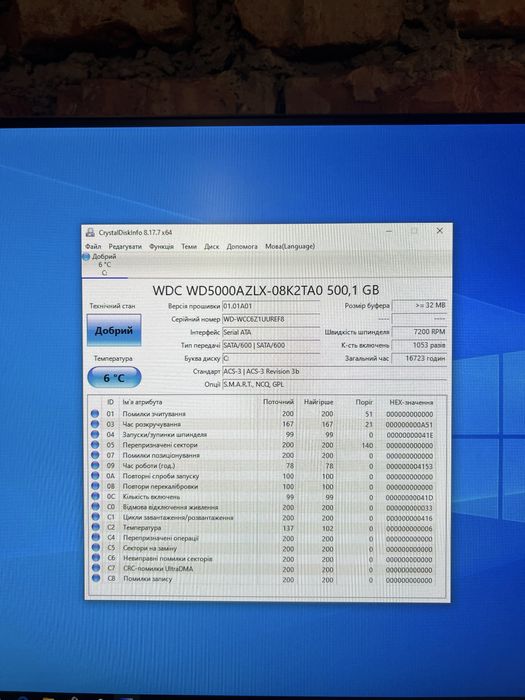
Task: Select the C: disk tab at top
Action: (x=104, y=265)
